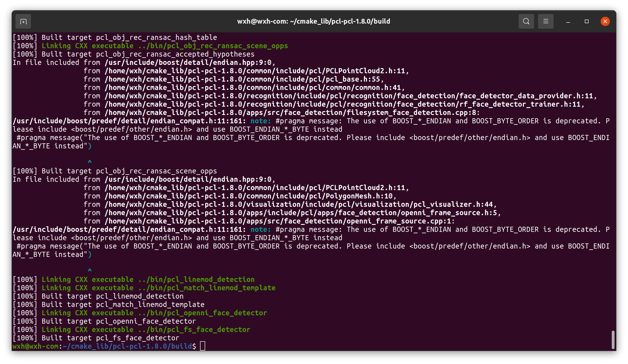Click the [100%] progress text at top
This screenshot has width=628, height=364.
tap(24, 37)
